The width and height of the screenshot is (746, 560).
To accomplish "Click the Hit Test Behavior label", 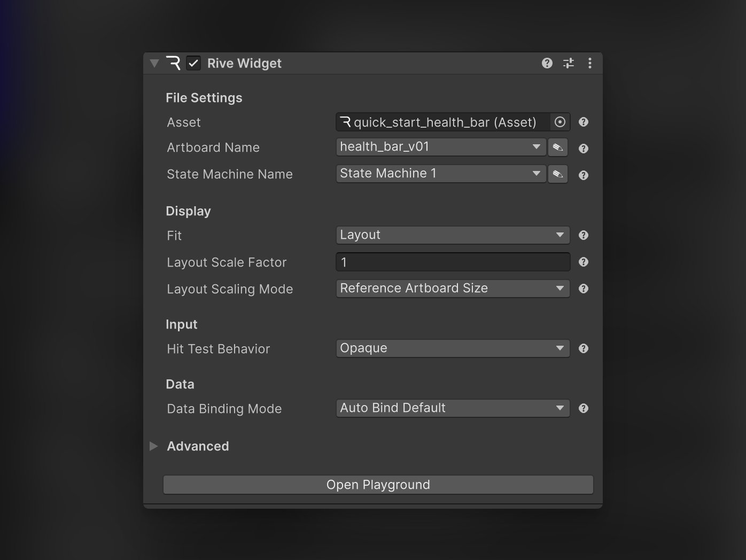I will pos(219,349).
